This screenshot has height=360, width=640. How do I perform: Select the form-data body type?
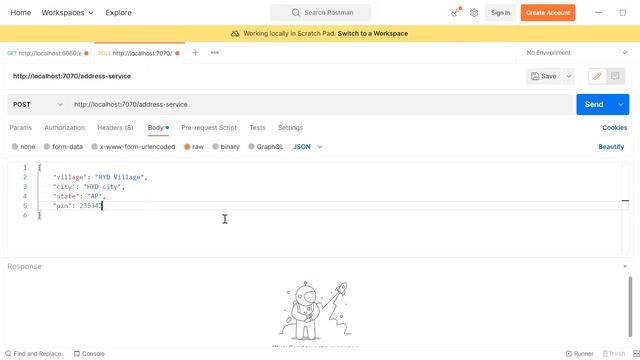coord(63,147)
